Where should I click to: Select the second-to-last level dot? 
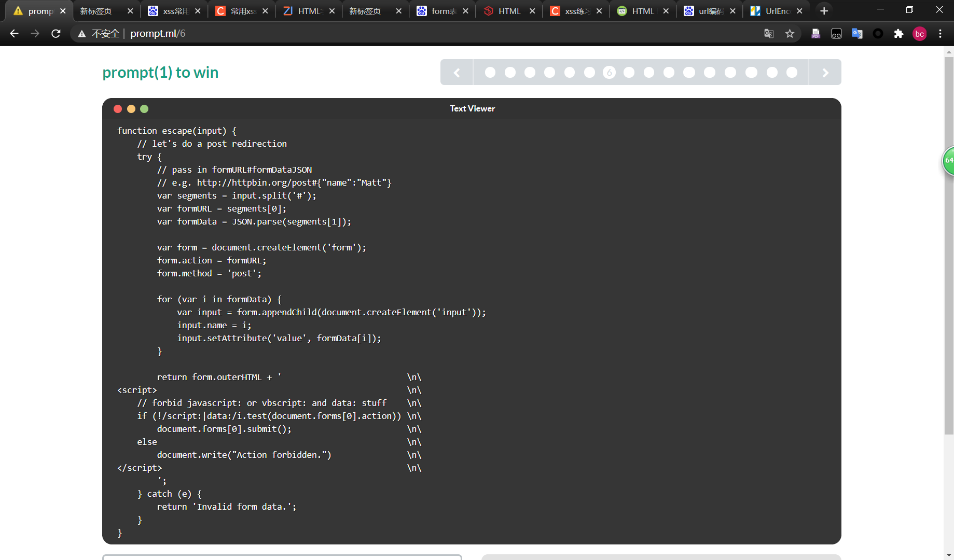pyautogui.click(x=772, y=72)
